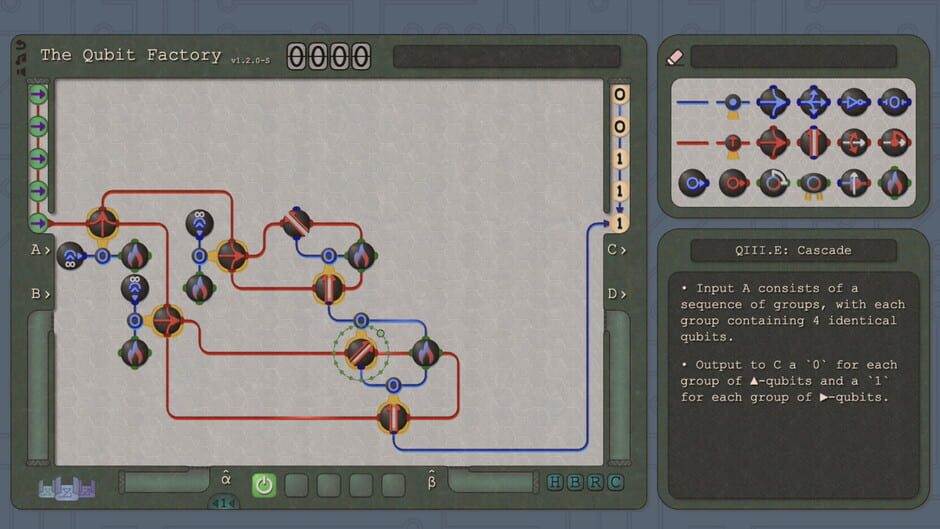Toggle the green power button
Image resolution: width=940 pixels, height=529 pixels.
point(264,485)
